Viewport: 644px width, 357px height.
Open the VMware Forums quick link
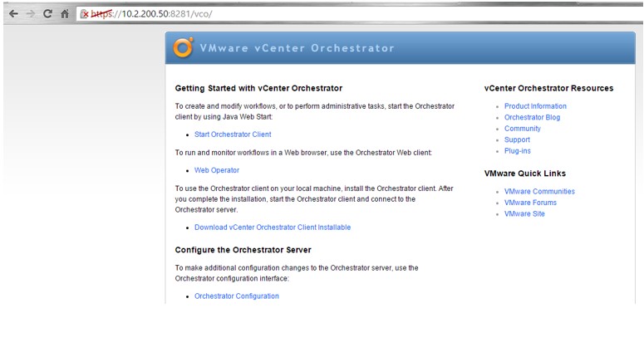tap(530, 203)
